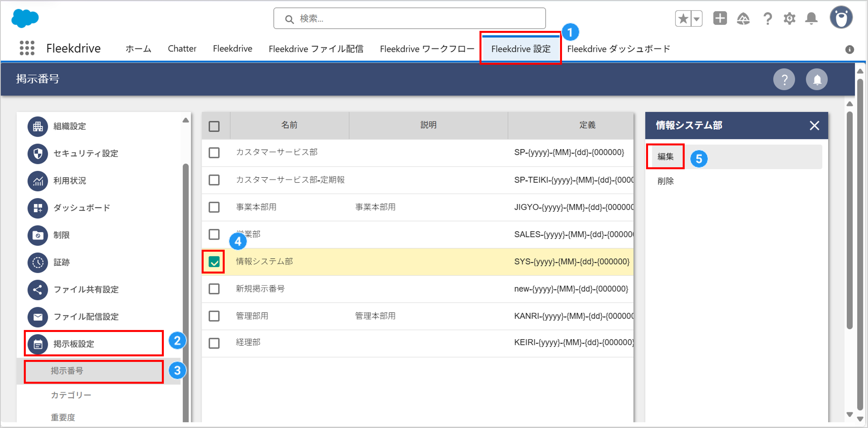
Task: Check the カスタマーサービス部-定期報 row checkbox
Action: point(214,180)
